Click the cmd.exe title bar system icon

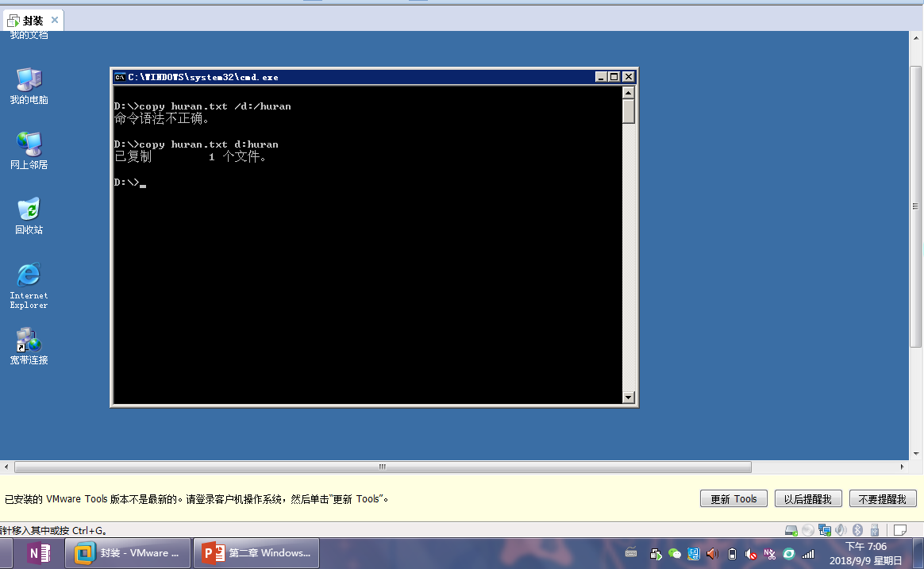pyautogui.click(x=120, y=77)
